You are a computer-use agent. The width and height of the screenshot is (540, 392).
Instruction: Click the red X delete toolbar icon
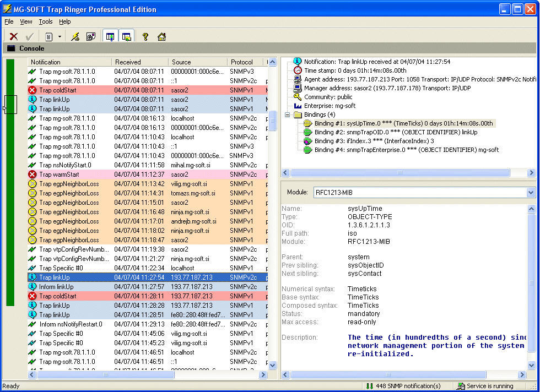click(x=14, y=37)
